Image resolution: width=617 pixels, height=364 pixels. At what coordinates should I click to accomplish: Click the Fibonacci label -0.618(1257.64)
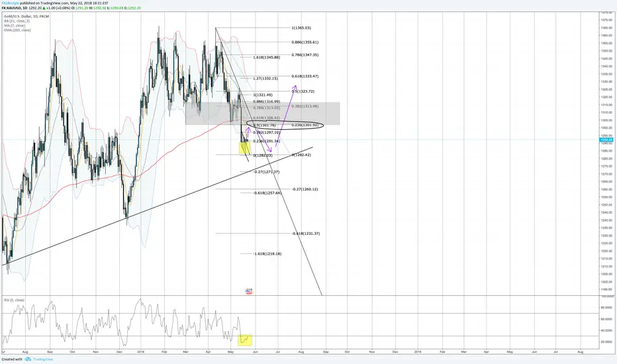pos(267,193)
